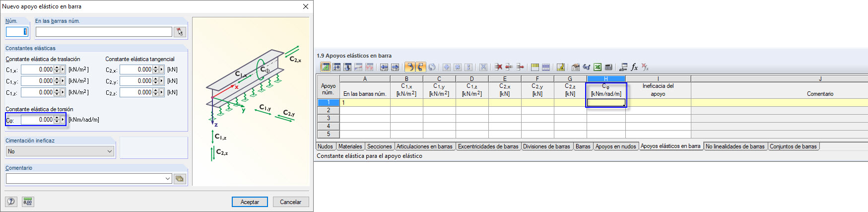Open the C2,y value arrow menu

pyautogui.click(x=161, y=81)
